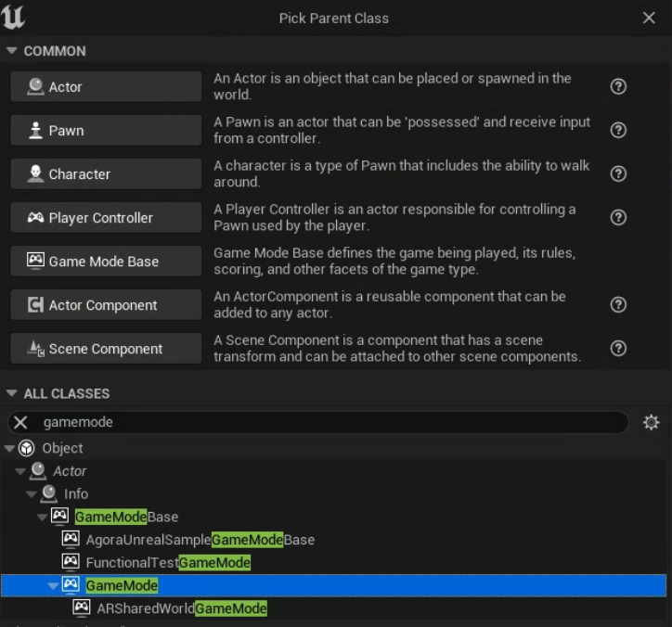The image size is (672, 627).
Task: Collapse the selected GameMode tree node
Action: [53, 585]
